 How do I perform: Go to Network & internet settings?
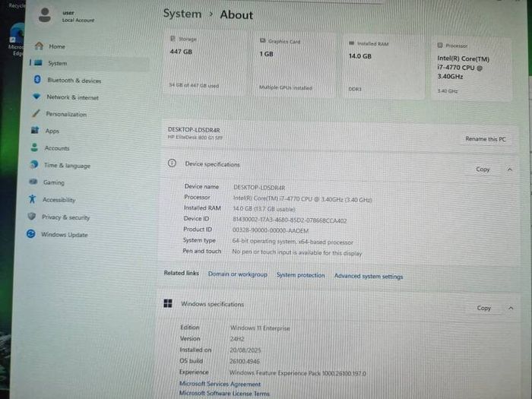point(73,97)
